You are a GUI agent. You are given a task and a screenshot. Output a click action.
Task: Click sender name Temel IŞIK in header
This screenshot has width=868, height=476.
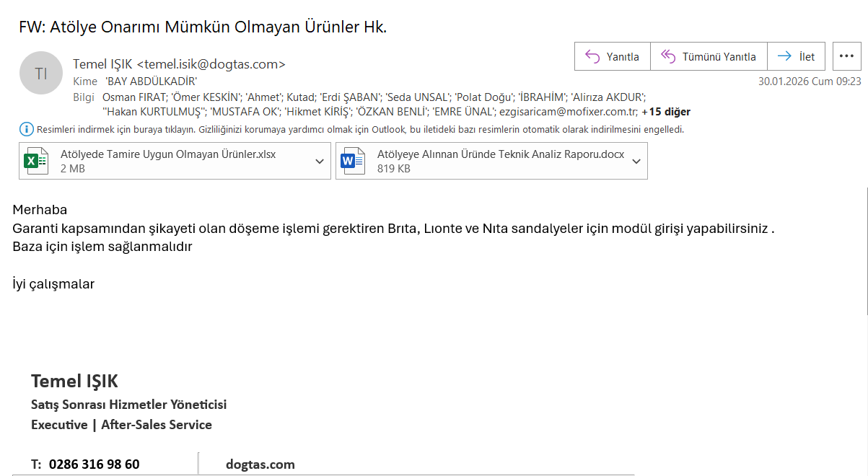point(179,64)
